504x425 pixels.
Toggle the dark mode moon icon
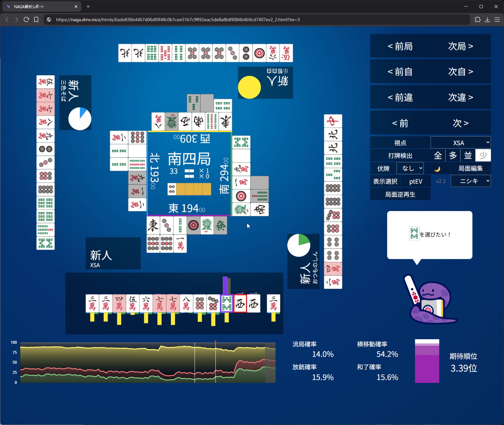pyautogui.click(x=437, y=169)
